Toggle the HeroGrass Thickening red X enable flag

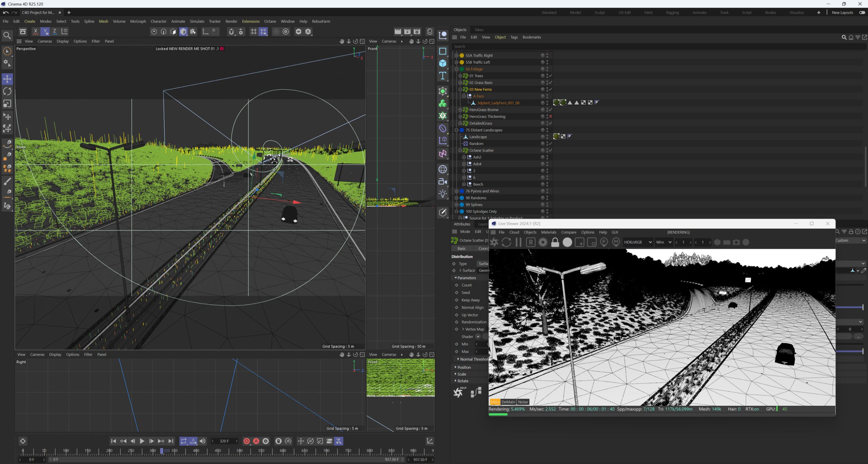pyautogui.click(x=550, y=117)
